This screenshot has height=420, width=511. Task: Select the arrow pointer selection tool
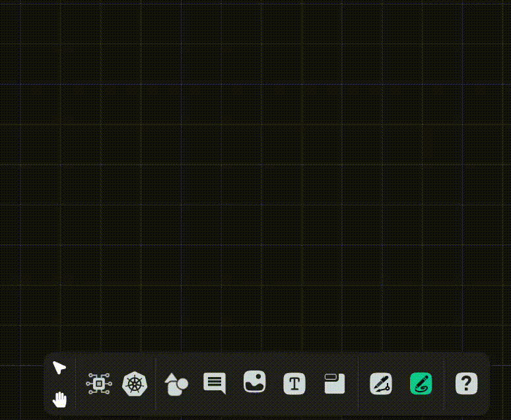[x=59, y=367]
